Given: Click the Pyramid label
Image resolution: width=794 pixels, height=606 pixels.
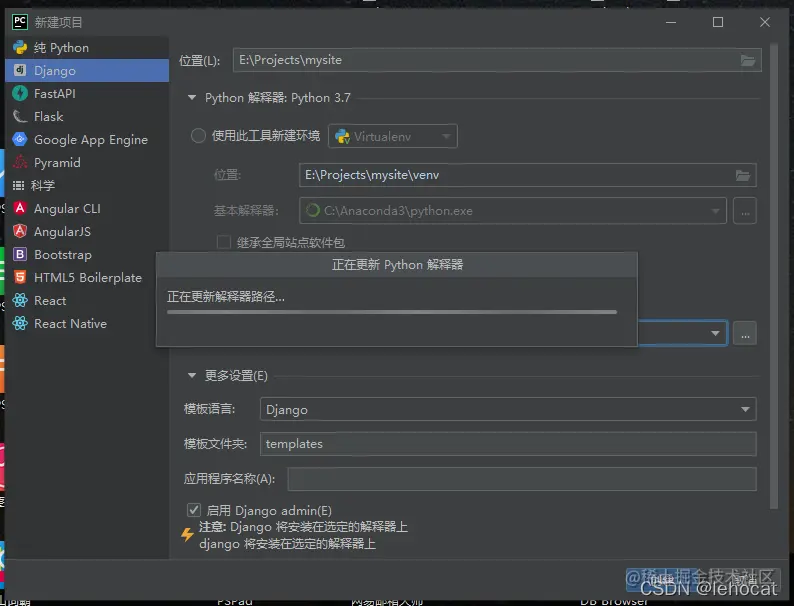Looking at the screenshot, I should point(57,163).
